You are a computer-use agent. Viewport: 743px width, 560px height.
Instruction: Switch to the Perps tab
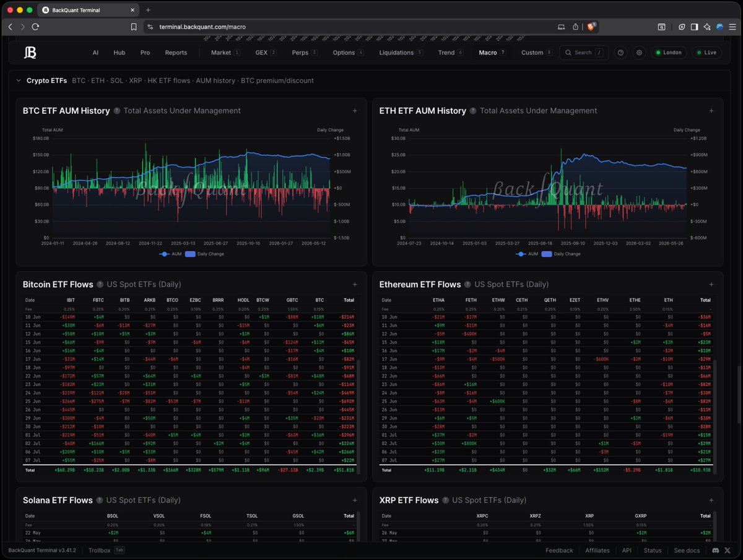click(x=305, y=53)
